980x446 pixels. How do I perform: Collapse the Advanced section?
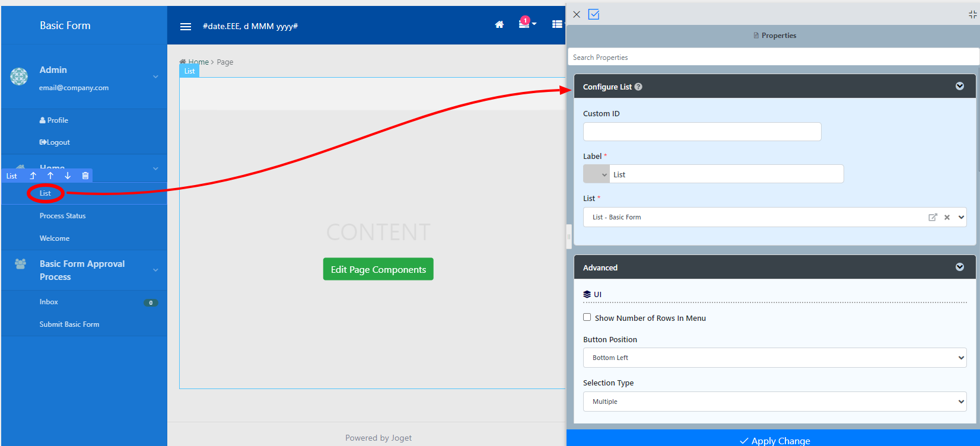[x=960, y=267]
